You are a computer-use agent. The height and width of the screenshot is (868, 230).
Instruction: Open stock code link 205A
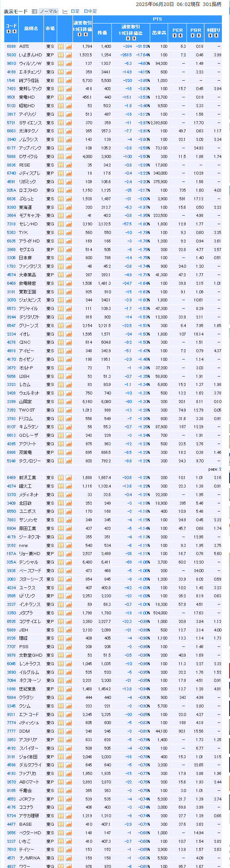[11, 190]
